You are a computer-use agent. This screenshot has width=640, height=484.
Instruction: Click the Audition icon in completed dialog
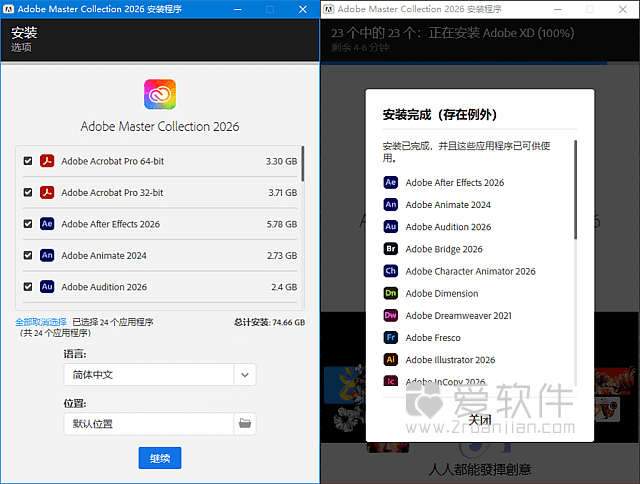[391, 226]
